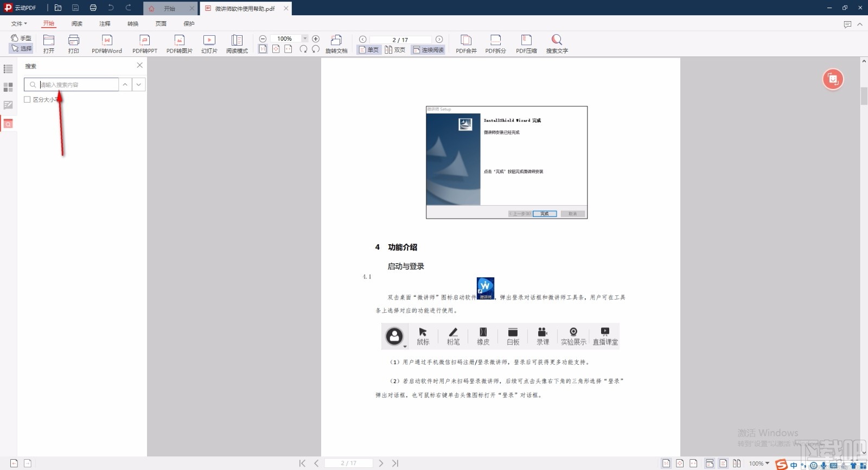Toggle 连续阅读 continuous reading
This screenshot has height=470, width=868.
[428, 49]
